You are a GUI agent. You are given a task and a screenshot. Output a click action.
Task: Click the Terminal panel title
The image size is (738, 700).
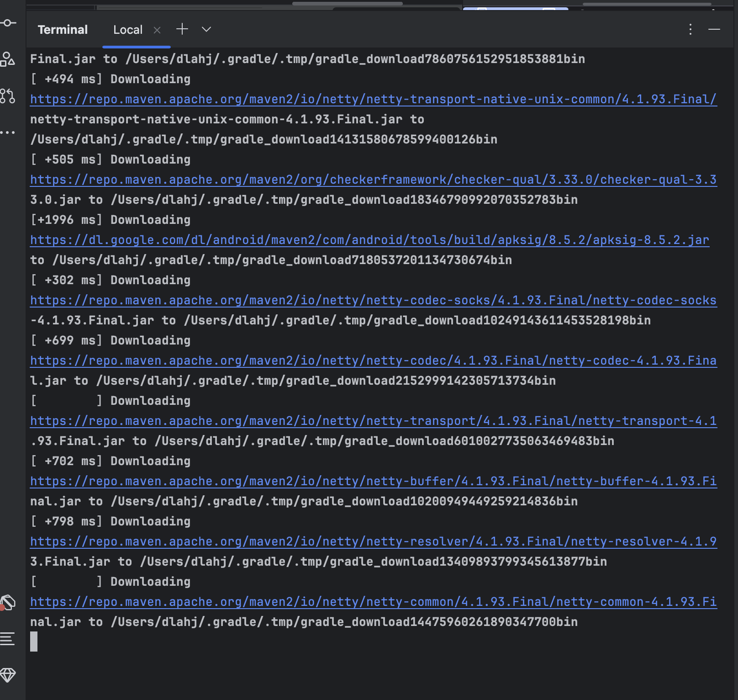63,30
